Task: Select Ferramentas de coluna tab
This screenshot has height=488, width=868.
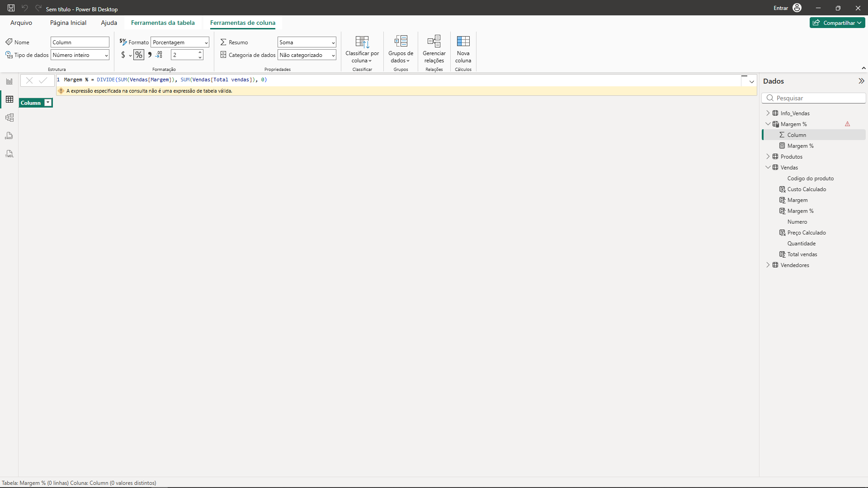Action: point(243,23)
